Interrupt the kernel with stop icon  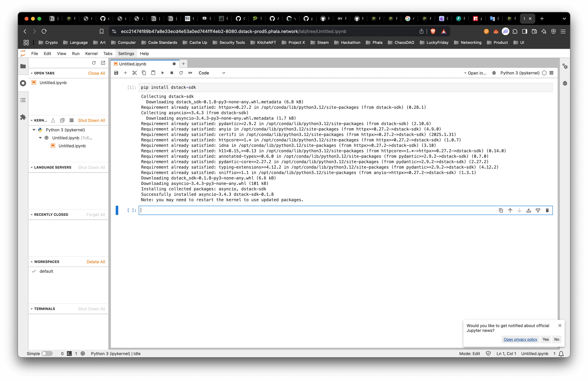172,73
